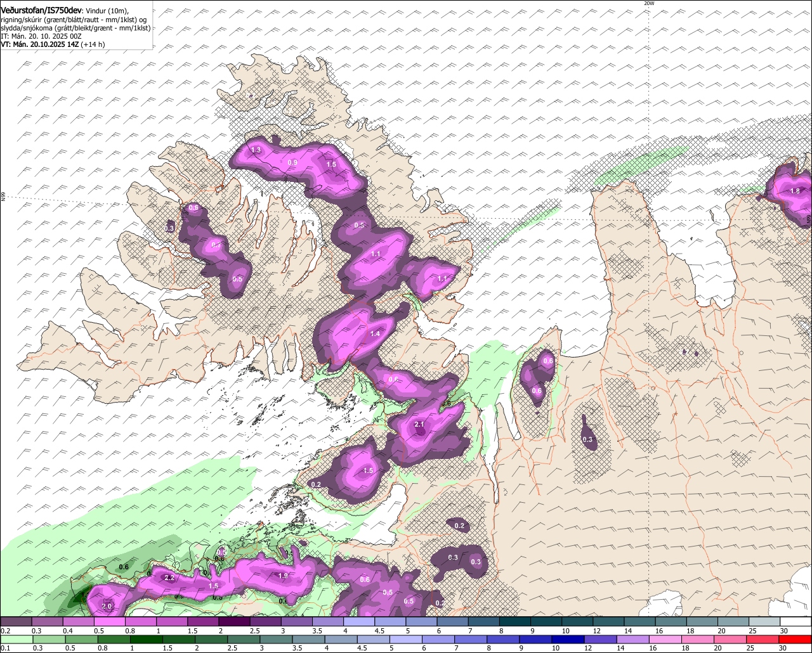Click the dark teal swatch labeled 8 in top legend

(x=515, y=622)
